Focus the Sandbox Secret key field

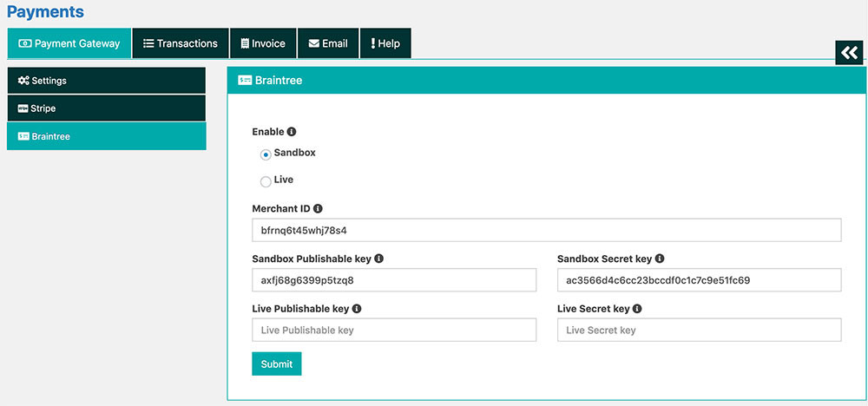[699, 280]
